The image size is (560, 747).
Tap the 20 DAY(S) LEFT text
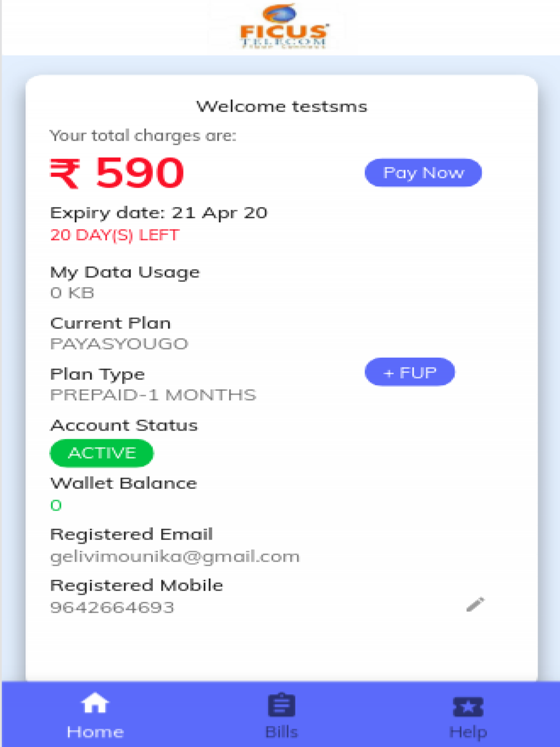pyautogui.click(x=115, y=235)
